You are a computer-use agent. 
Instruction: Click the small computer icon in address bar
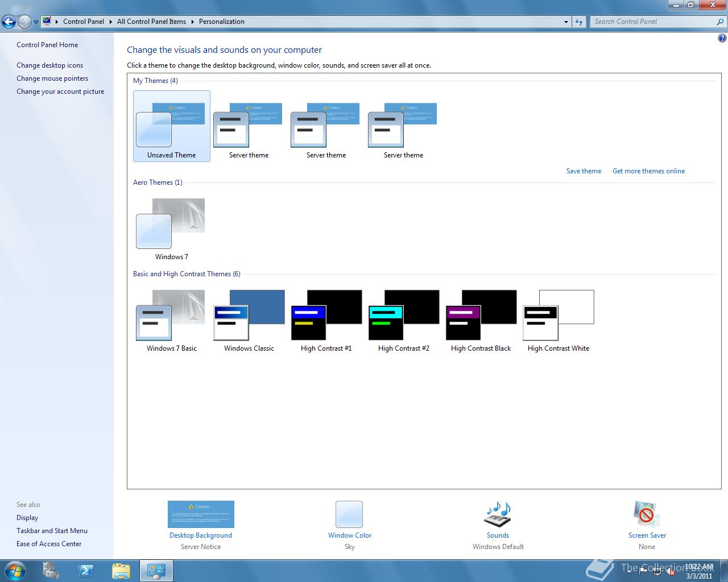coord(47,22)
